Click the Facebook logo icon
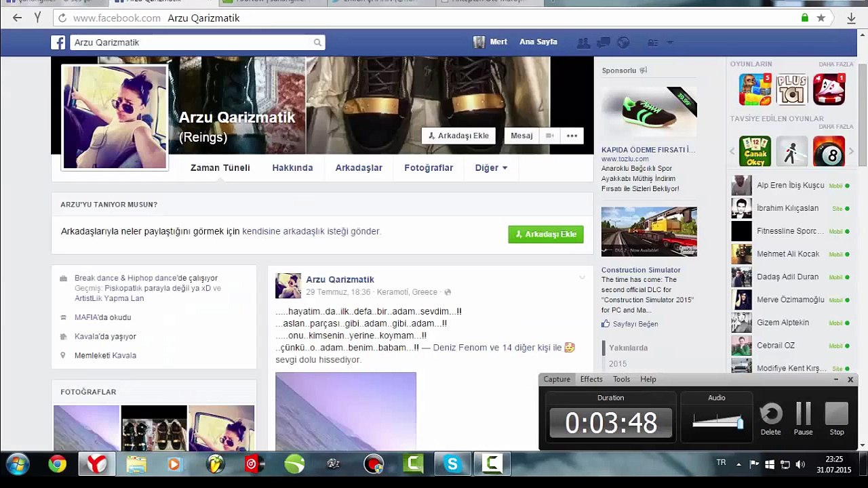This screenshot has width=868, height=488. pos(58,43)
